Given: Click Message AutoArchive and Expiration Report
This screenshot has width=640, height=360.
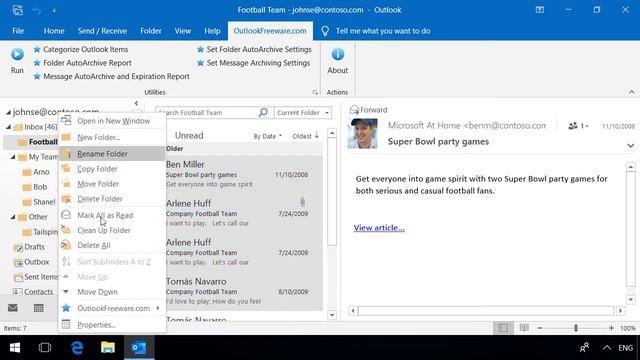Looking at the screenshot, I should [x=111, y=76].
